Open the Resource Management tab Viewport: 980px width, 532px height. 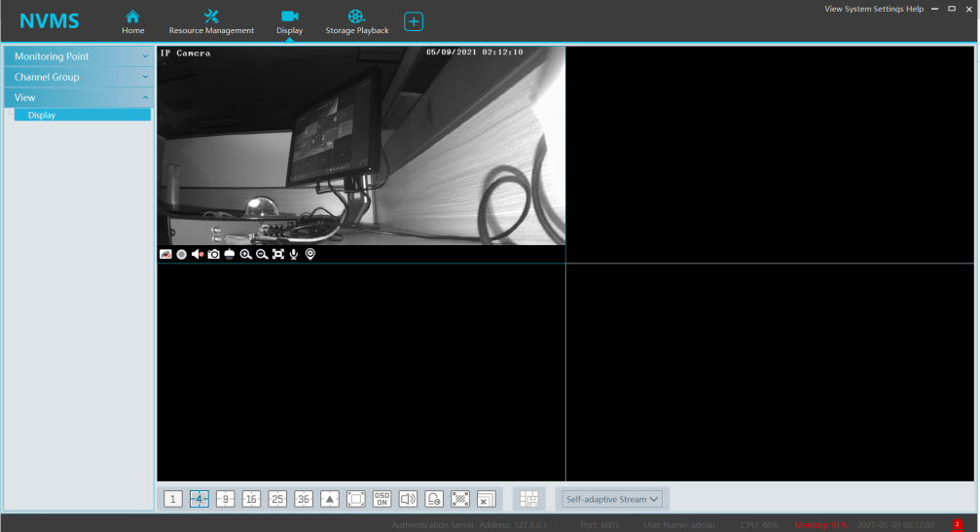click(x=211, y=21)
